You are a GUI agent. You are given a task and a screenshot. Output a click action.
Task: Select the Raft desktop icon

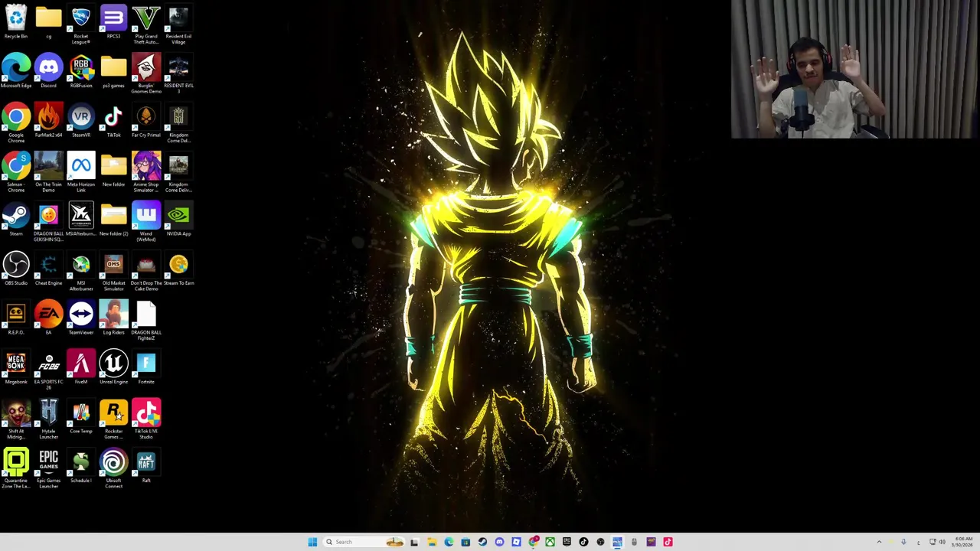coord(146,467)
